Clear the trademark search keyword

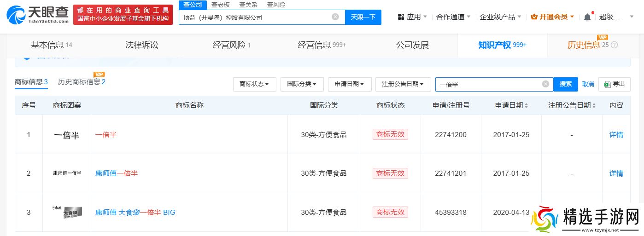pyautogui.click(x=545, y=84)
